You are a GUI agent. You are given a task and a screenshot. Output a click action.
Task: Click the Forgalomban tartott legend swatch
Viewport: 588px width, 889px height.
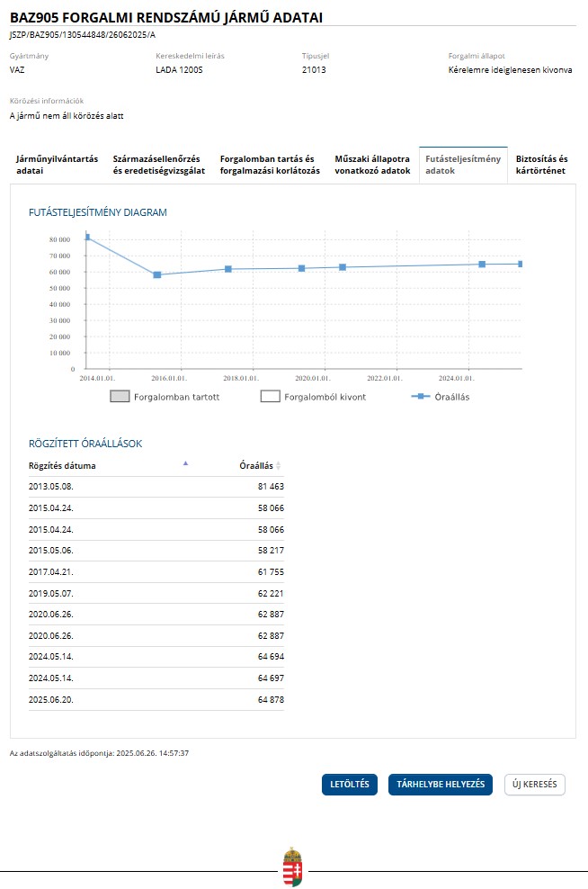(x=120, y=396)
